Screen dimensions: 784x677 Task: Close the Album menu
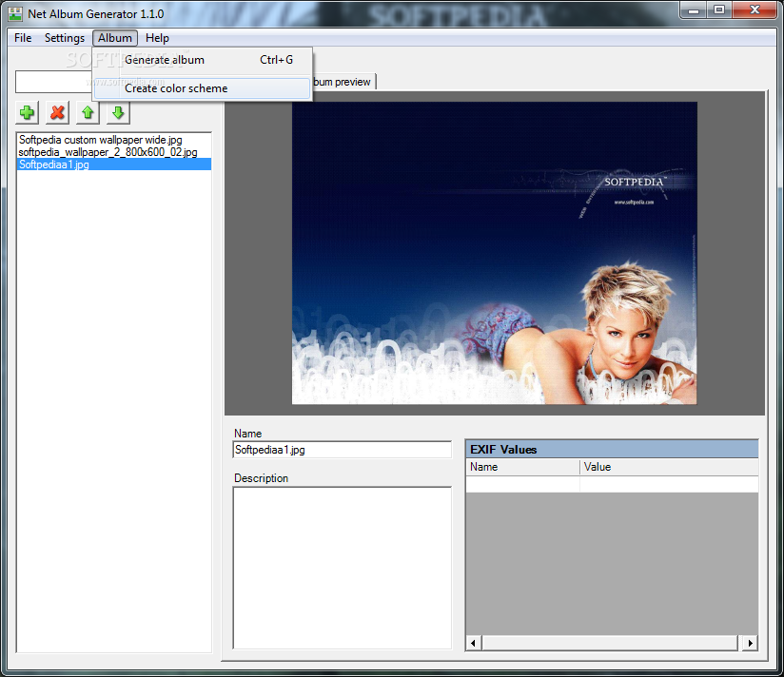click(115, 38)
